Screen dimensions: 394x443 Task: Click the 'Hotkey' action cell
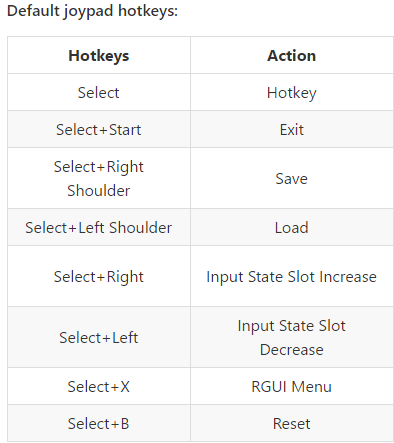(x=292, y=92)
